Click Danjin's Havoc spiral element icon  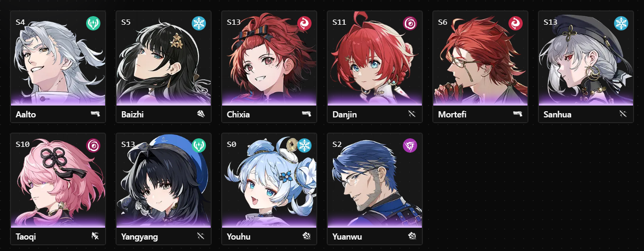click(410, 23)
